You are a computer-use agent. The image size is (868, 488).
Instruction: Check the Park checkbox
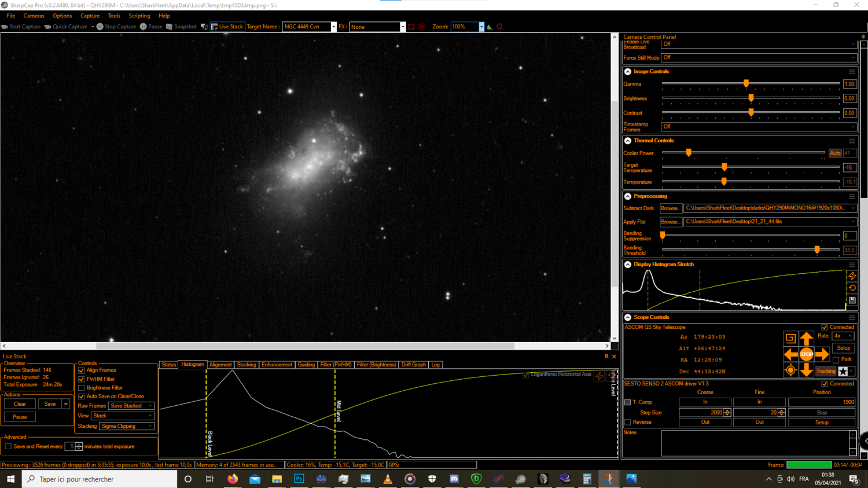coord(836,359)
